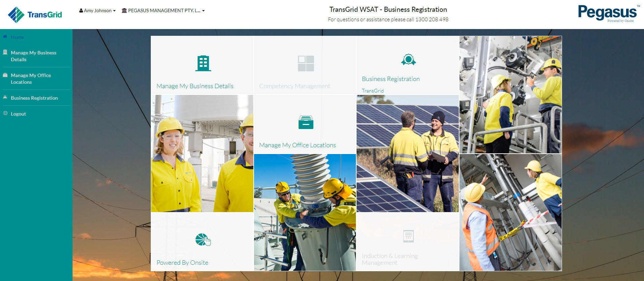
Task: Open Manage My Business Details in sidebar
Action: click(33, 56)
